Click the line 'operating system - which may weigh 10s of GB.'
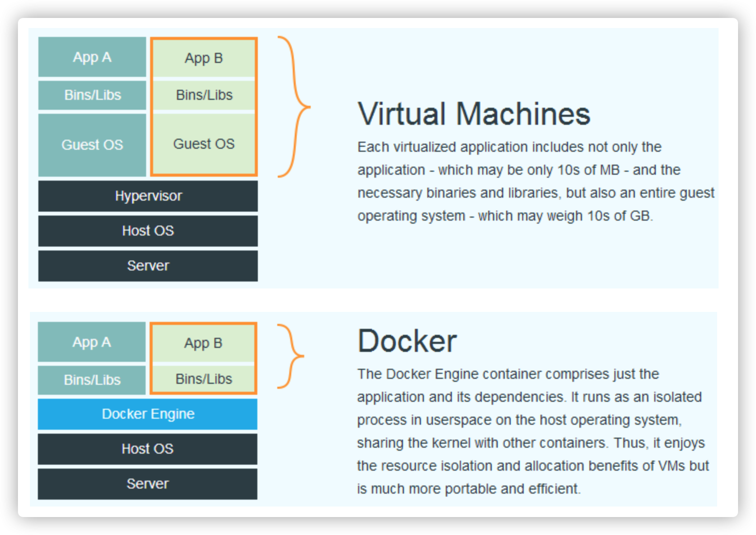This screenshot has width=756, height=535. click(505, 216)
